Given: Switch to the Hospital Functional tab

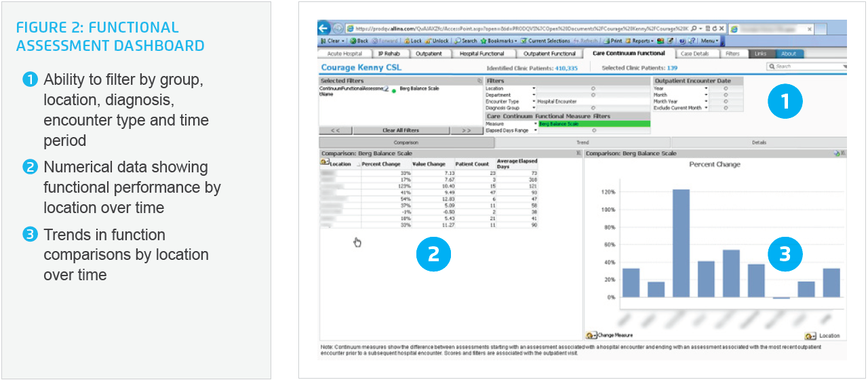Looking at the screenshot, I should pyautogui.click(x=482, y=54).
